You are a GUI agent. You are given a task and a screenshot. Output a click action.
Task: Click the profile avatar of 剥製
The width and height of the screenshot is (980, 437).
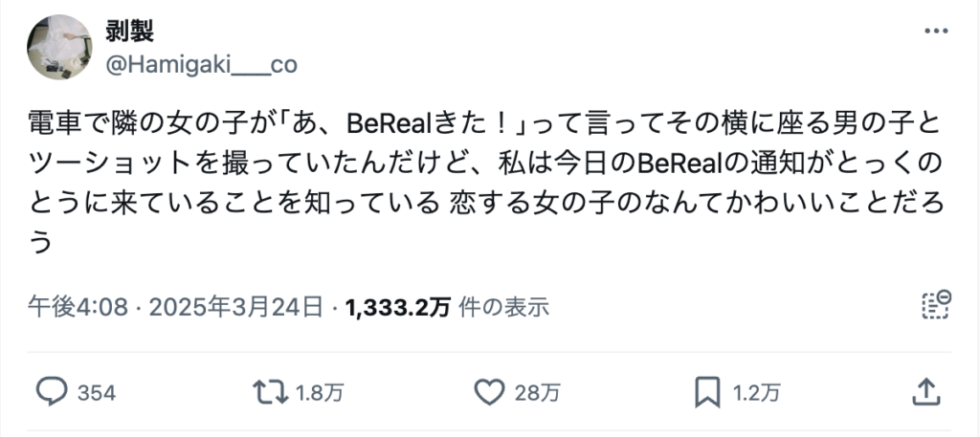click(59, 46)
